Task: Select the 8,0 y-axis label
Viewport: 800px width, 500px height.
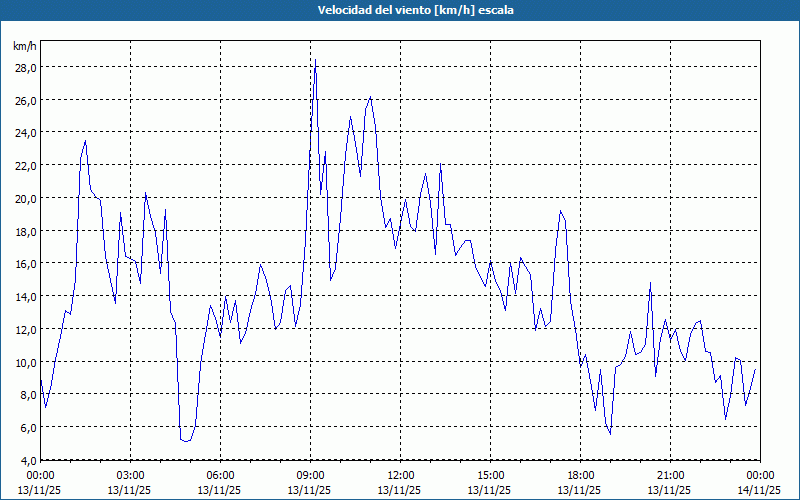Action: tap(25, 395)
